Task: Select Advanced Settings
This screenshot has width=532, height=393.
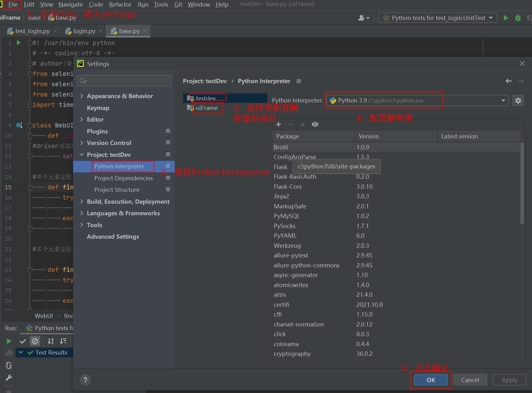Action: (x=113, y=236)
